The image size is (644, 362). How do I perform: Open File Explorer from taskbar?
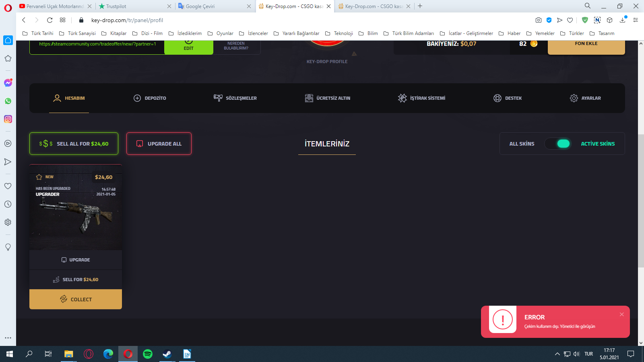(69, 354)
